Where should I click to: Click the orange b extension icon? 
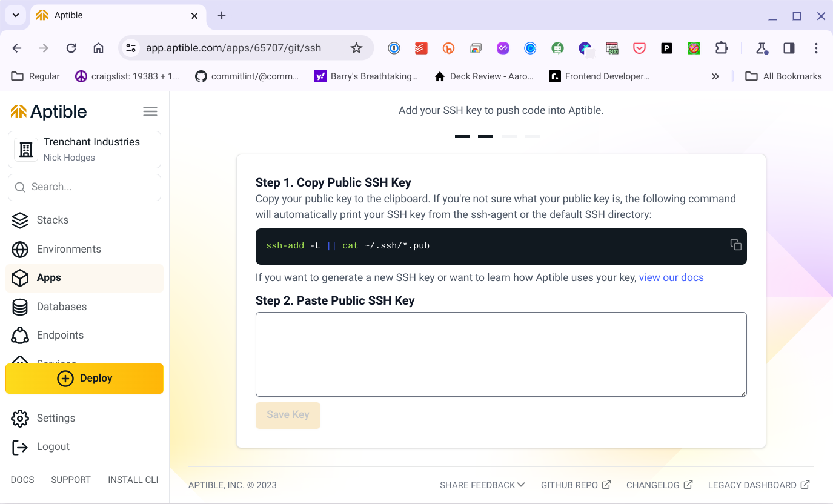(x=448, y=48)
